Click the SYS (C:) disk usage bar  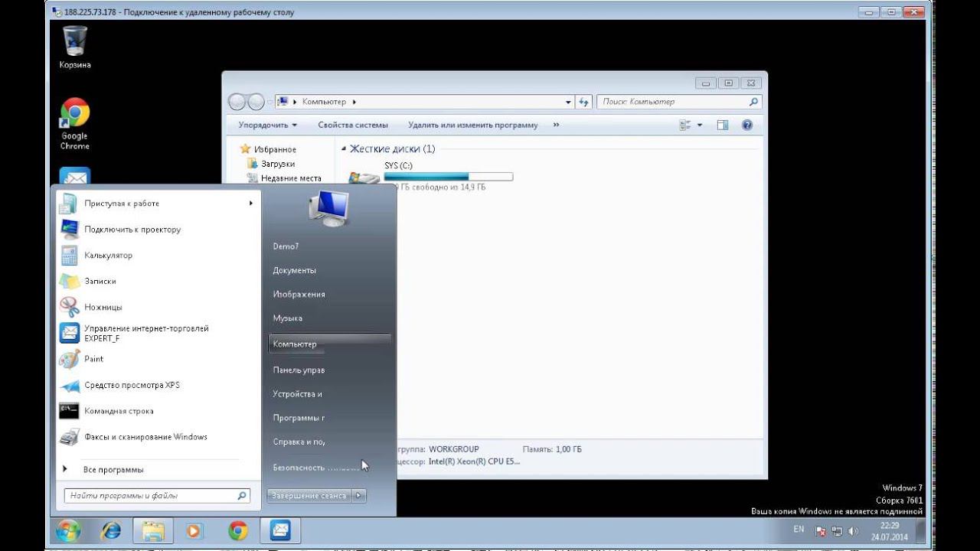tap(449, 177)
